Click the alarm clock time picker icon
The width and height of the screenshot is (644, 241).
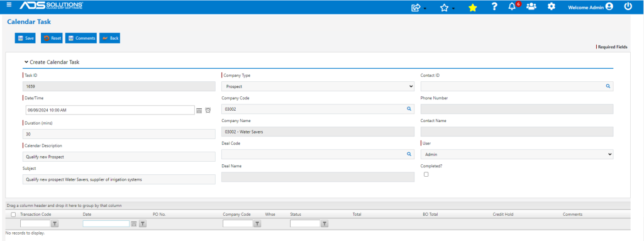tap(208, 110)
